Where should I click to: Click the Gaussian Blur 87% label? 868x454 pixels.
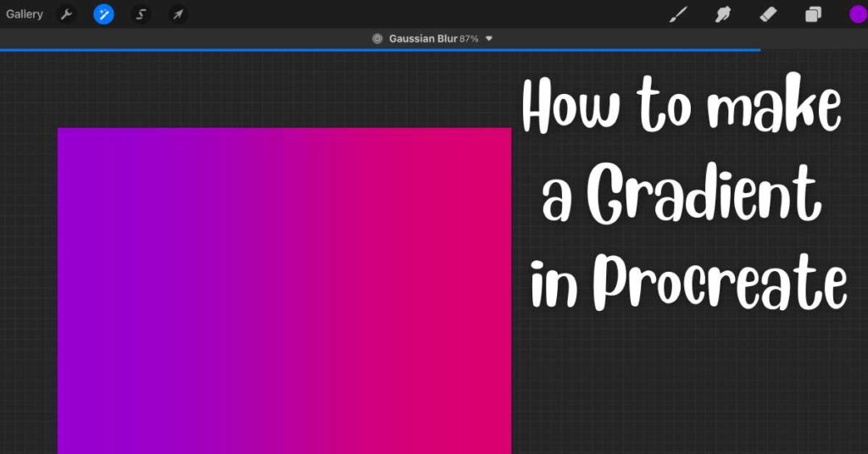coord(433,39)
